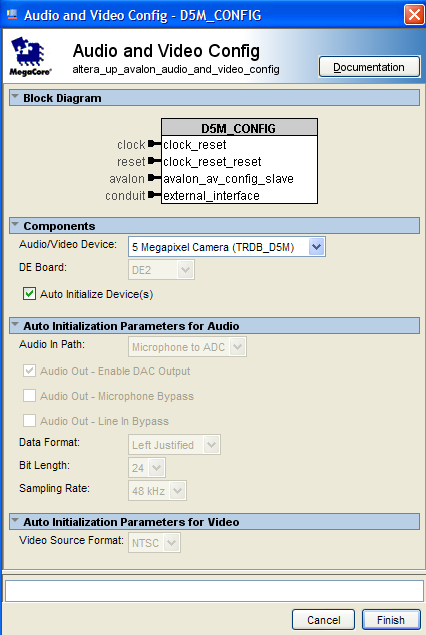Collapse Auto Initialization Parameters for Audio section
Image resolution: width=426 pixels, height=635 pixels.
click(15, 325)
